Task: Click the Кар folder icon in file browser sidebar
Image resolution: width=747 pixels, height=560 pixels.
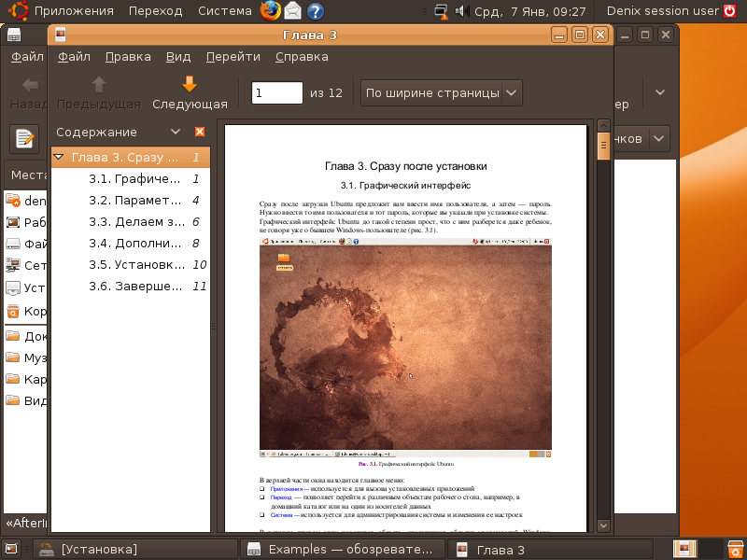Action: 13,379
